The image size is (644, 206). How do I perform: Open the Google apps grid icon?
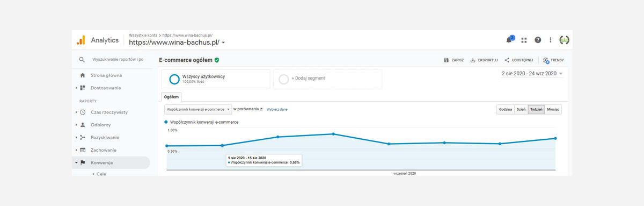point(524,40)
